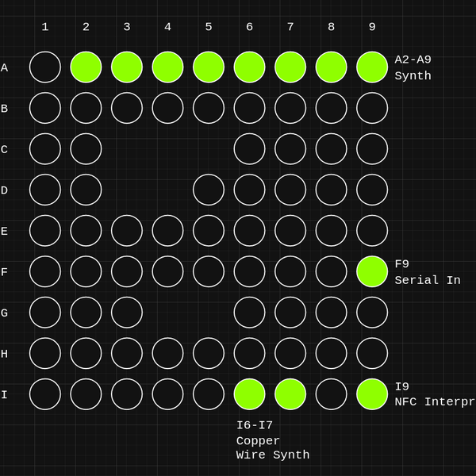Click row header letter I
The width and height of the screenshot is (476, 476).
click(4, 394)
